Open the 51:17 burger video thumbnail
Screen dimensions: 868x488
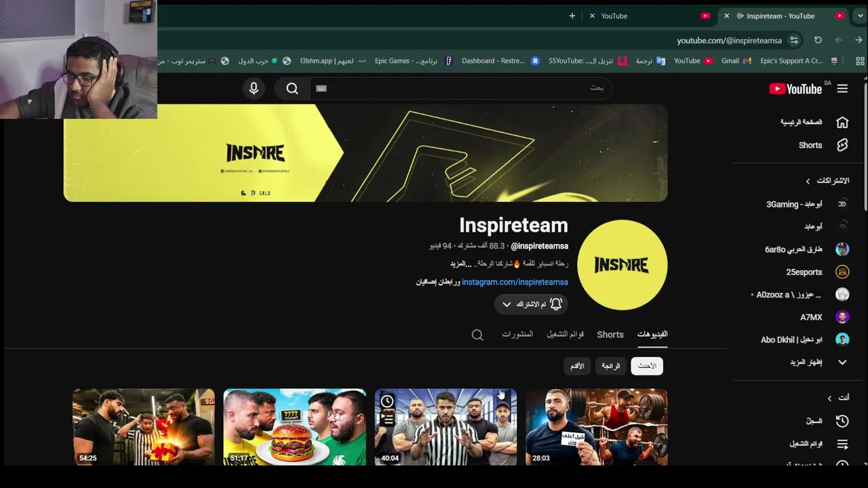(294, 427)
